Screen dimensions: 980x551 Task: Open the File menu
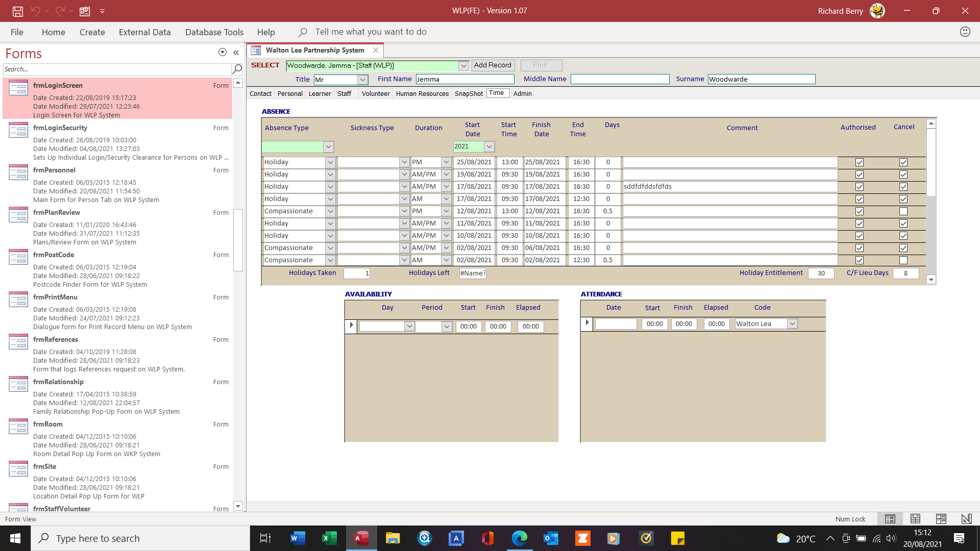17,32
